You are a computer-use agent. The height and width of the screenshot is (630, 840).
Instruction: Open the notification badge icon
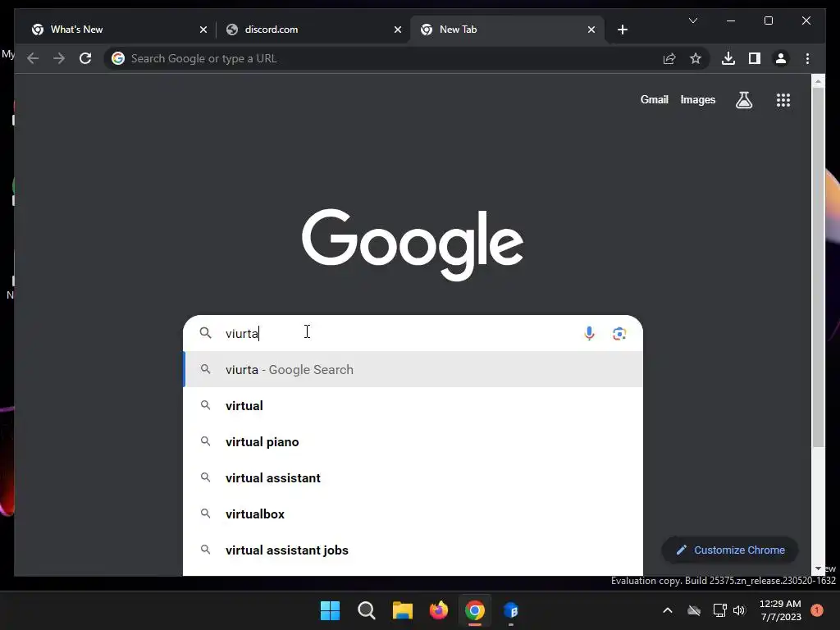pyautogui.click(x=817, y=610)
